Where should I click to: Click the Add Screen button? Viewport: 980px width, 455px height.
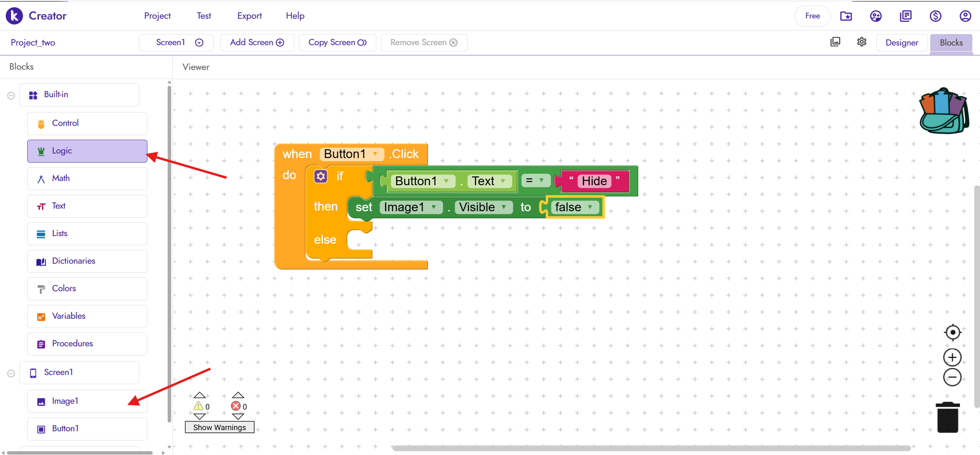point(257,42)
